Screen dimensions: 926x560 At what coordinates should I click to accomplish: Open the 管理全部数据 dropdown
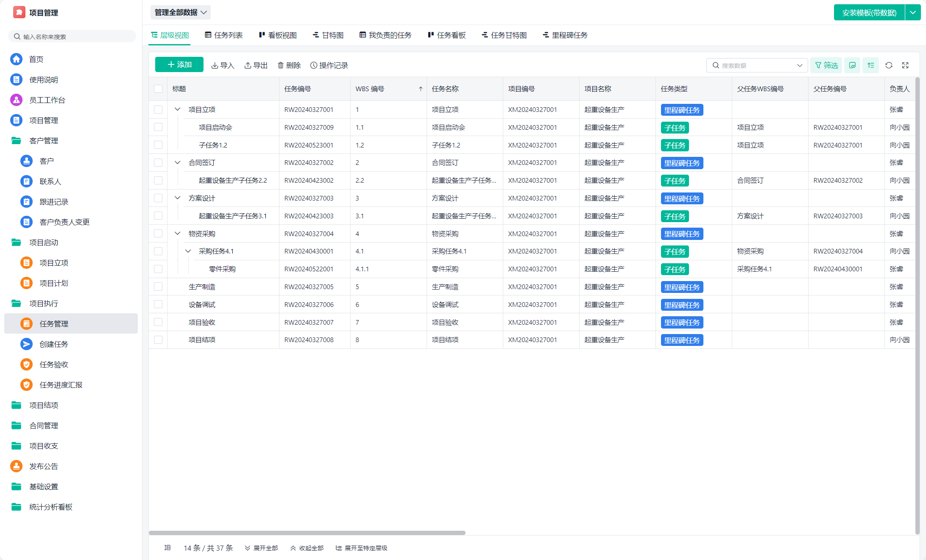click(x=181, y=12)
